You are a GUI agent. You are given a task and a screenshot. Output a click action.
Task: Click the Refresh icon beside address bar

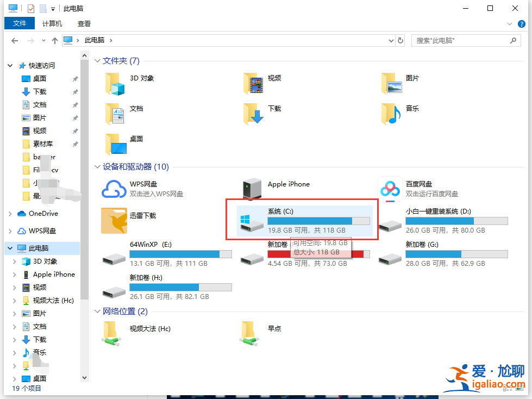click(x=400, y=40)
